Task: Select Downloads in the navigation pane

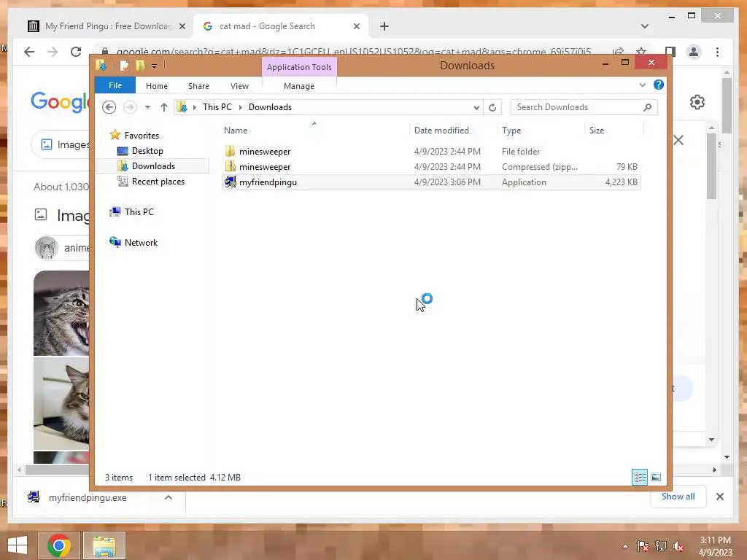Action: (153, 166)
